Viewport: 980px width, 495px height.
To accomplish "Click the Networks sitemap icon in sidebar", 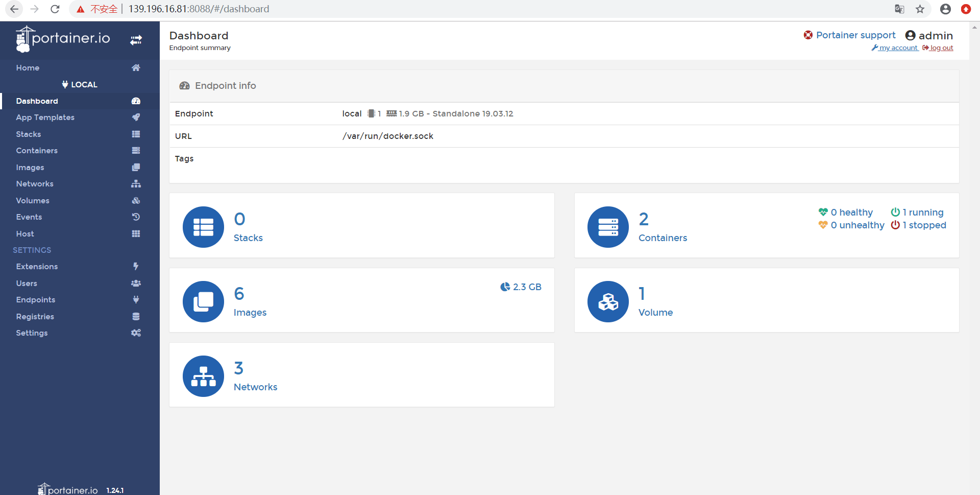I will click(x=136, y=184).
